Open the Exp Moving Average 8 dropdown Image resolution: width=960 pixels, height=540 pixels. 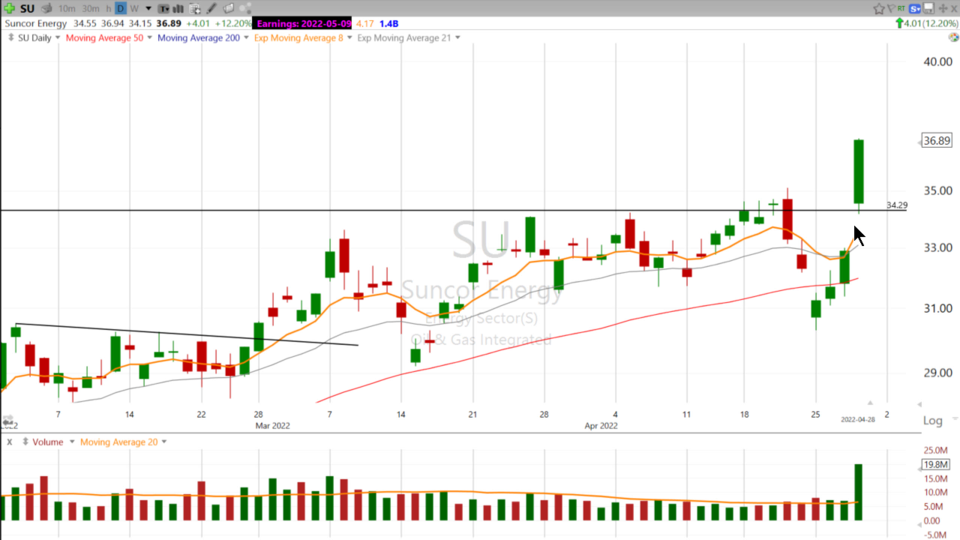pos(350,38)
